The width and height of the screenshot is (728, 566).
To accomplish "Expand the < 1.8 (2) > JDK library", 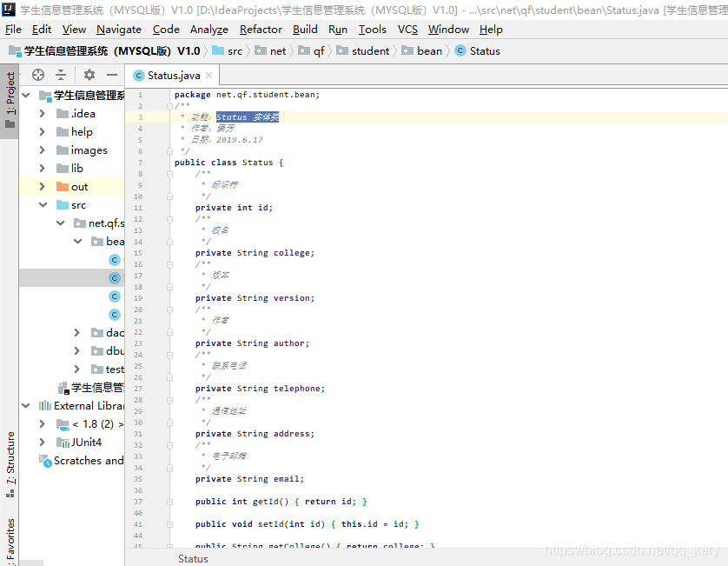I will point(43,423).
